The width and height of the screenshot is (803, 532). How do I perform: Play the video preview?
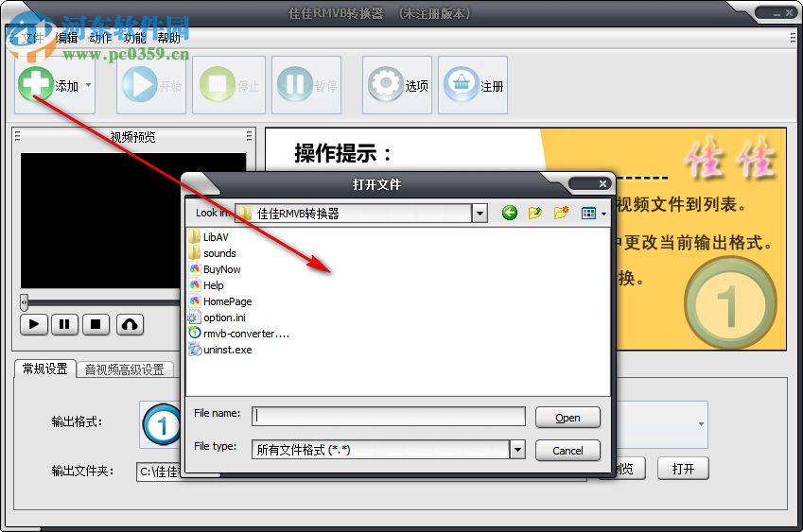point(34,324)
